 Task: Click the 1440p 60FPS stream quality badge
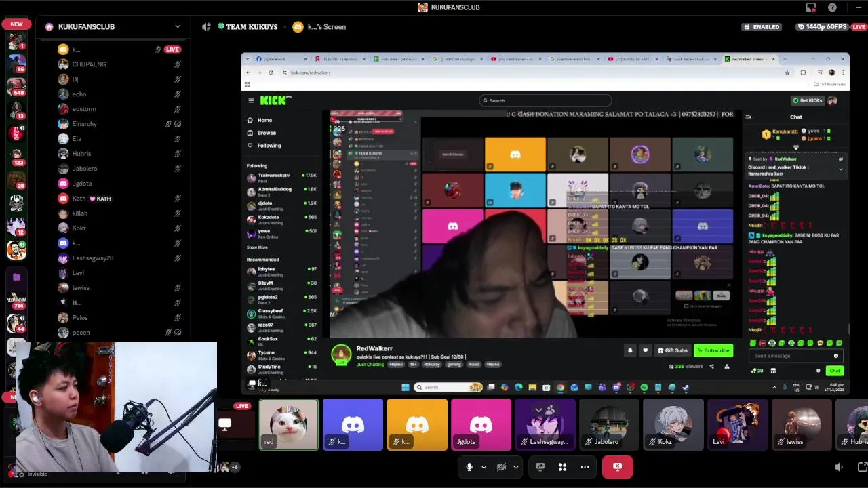point(823,27)
